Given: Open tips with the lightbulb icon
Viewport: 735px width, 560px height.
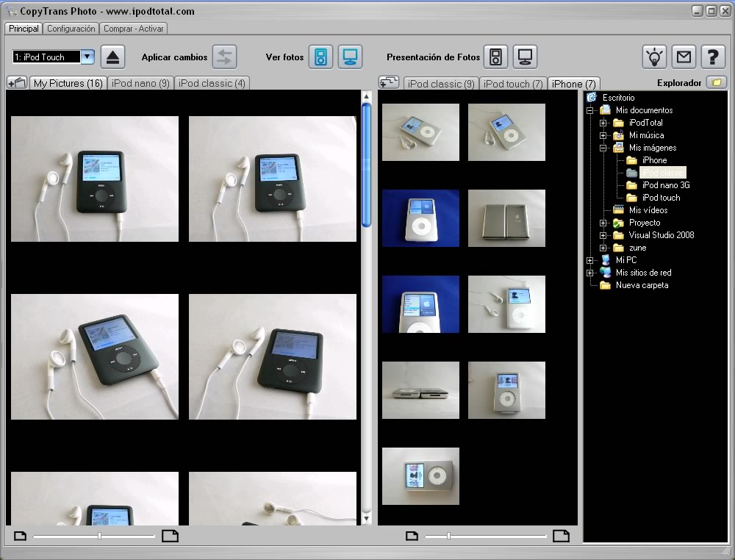Looking at the screenshot, I should coord(654,57).
